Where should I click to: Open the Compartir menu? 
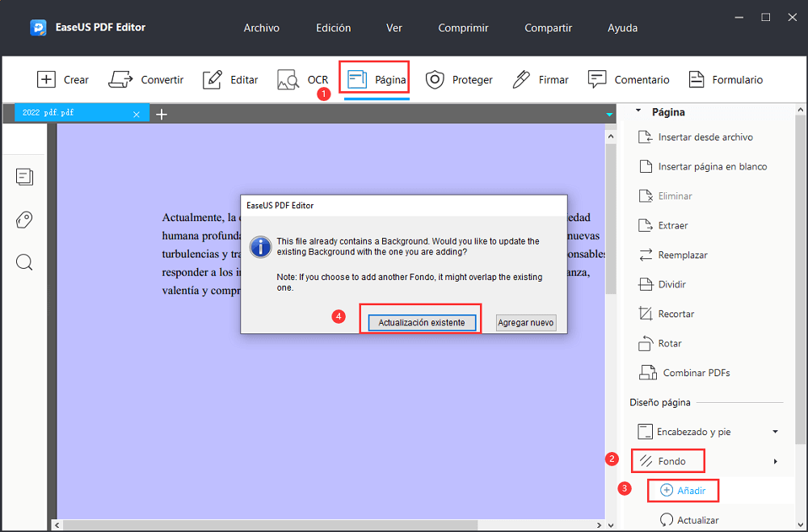[x=549, y=27]
